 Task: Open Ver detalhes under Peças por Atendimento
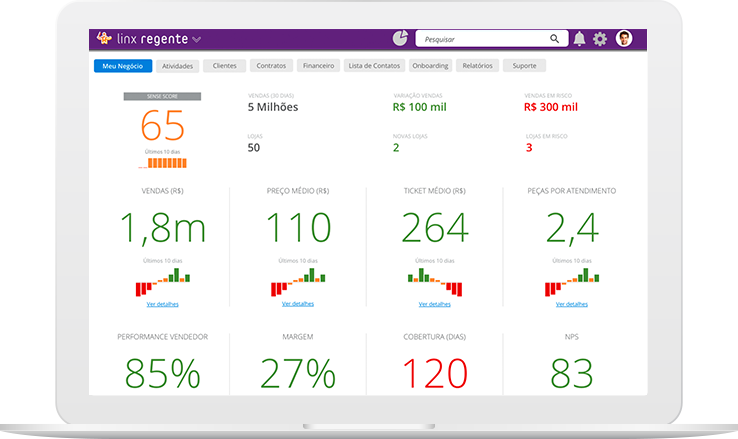click(x=571, y=303)
